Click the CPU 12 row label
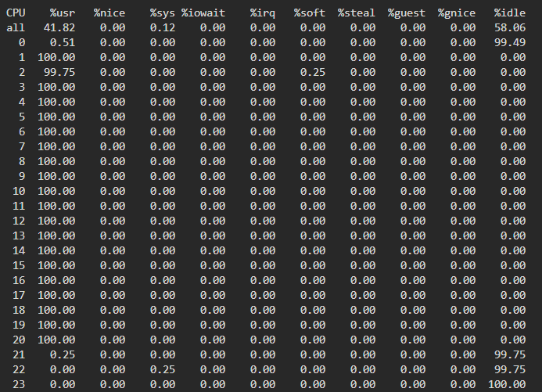The image size is (542, 392). [x=20, y=221]
